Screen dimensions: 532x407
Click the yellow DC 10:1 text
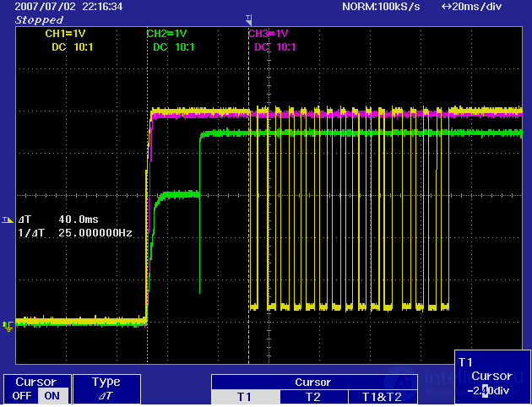coord(73,47)
